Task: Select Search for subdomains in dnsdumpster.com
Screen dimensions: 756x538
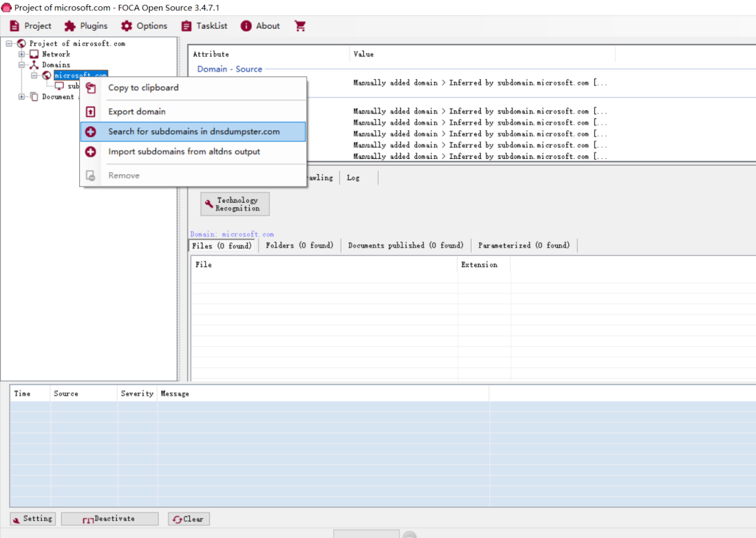Action: 193,132
